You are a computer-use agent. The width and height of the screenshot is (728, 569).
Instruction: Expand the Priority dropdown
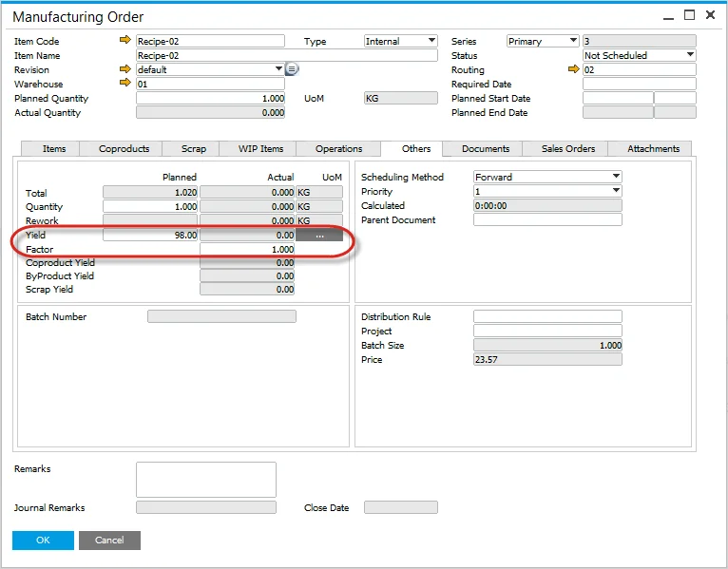click(616, 191)
